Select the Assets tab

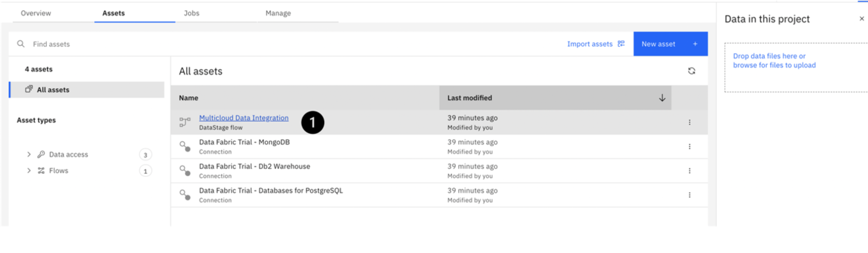(x=113, y=13)
